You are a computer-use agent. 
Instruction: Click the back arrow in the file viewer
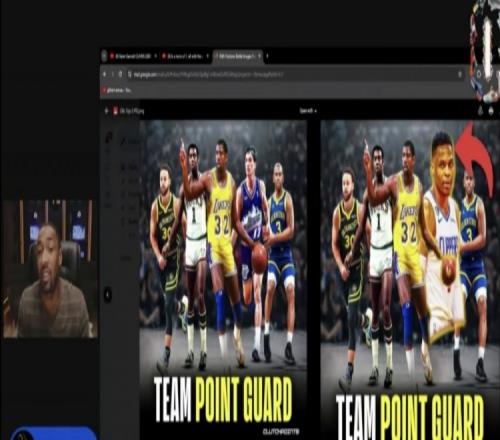coord(106,111)
